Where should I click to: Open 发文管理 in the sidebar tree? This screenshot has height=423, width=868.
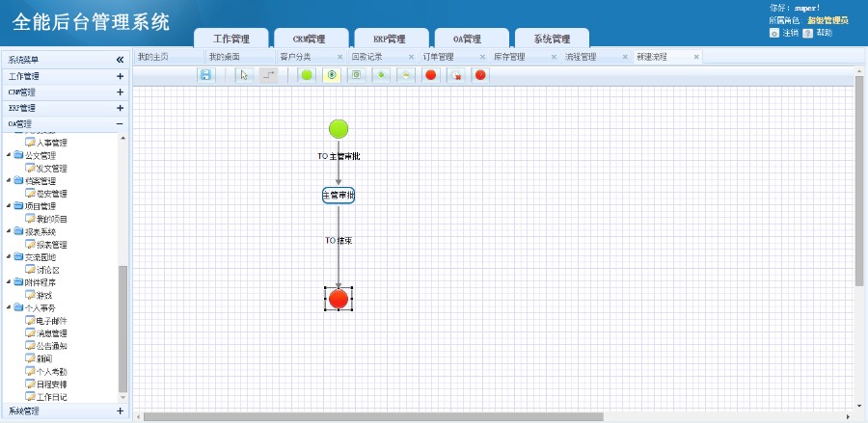coord(51,169)
